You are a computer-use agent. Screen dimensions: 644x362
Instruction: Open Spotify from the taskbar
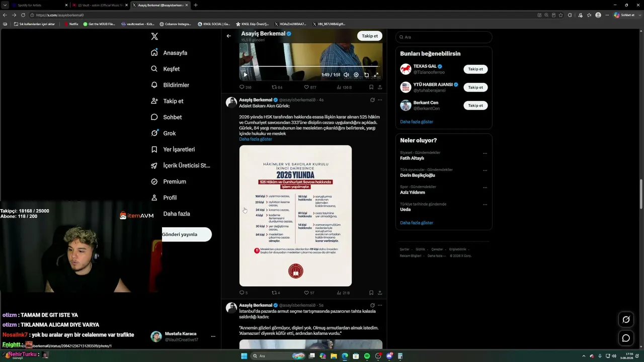367,356
